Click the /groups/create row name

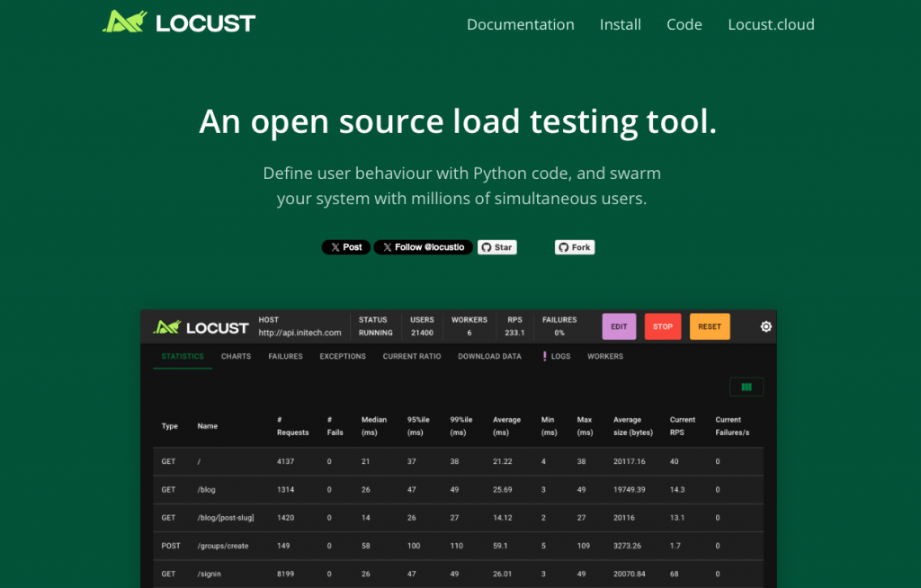point(223,546)
